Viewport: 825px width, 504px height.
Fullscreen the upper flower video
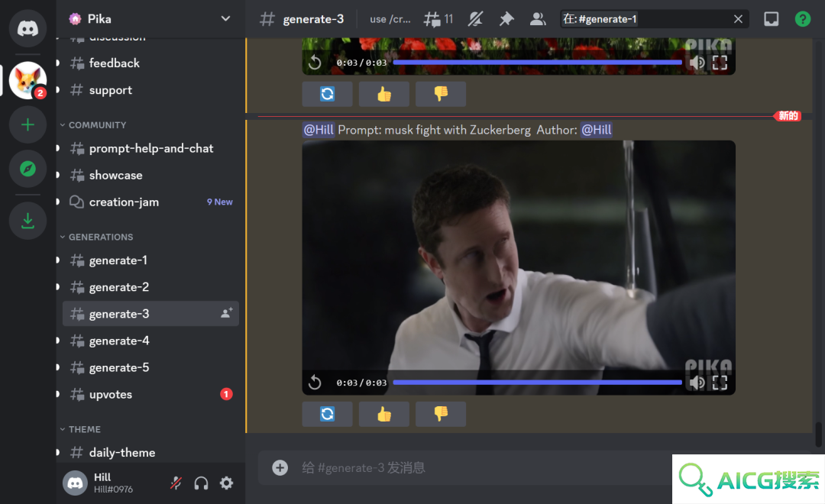720,63
